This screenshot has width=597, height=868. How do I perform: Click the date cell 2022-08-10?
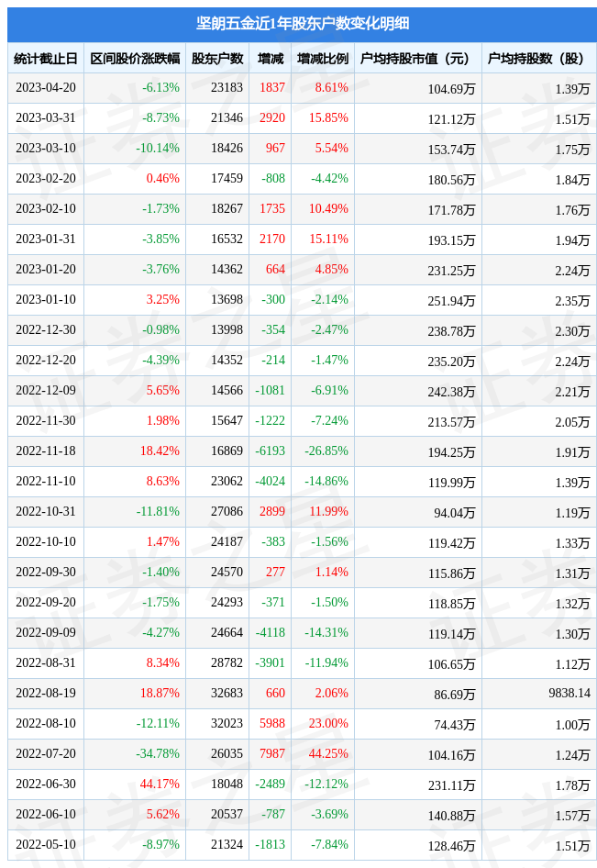click(46, 724)
